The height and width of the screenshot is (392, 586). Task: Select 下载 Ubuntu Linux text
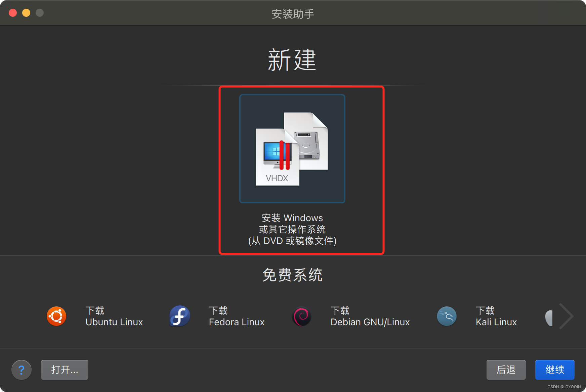(114, 316)
